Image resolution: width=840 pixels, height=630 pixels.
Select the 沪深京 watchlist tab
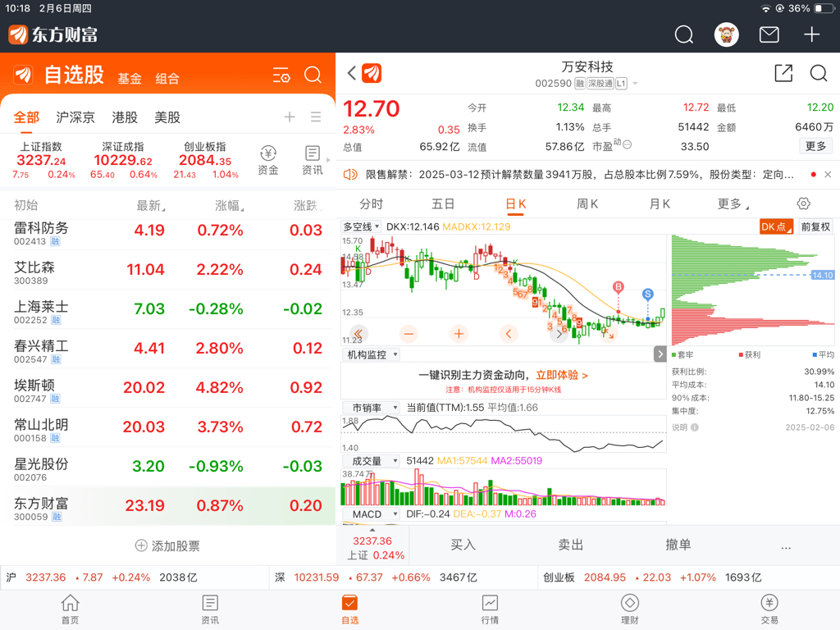pos(75,117)
